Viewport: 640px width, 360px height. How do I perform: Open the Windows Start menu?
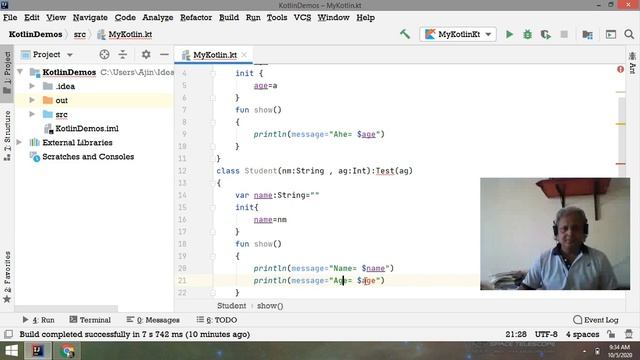11,351
